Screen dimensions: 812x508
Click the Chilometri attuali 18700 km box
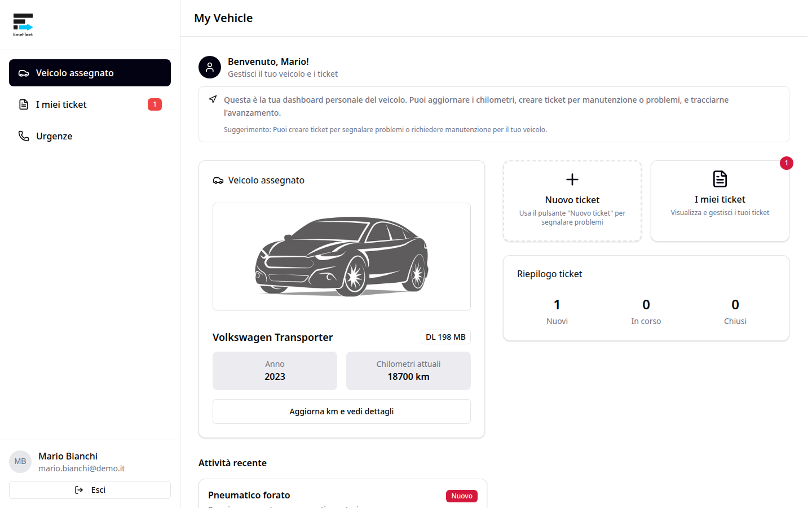click(408, 371)
